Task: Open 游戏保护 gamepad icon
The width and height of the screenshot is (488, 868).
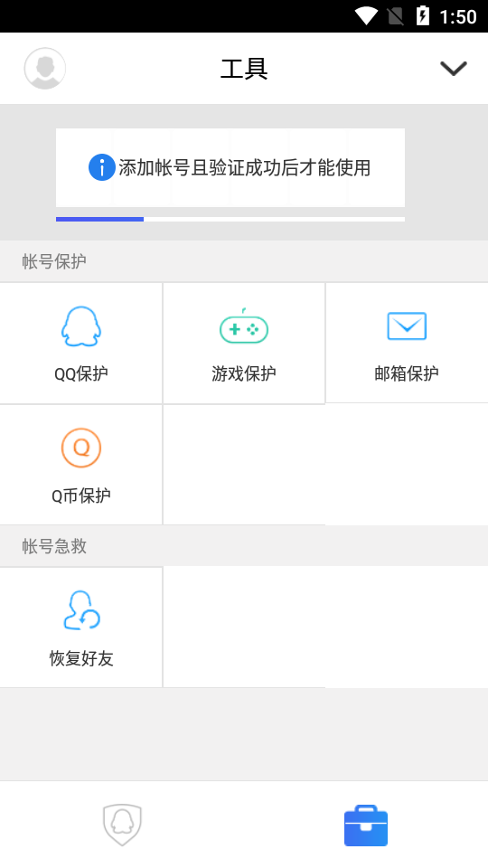Action: pos(244,326)
